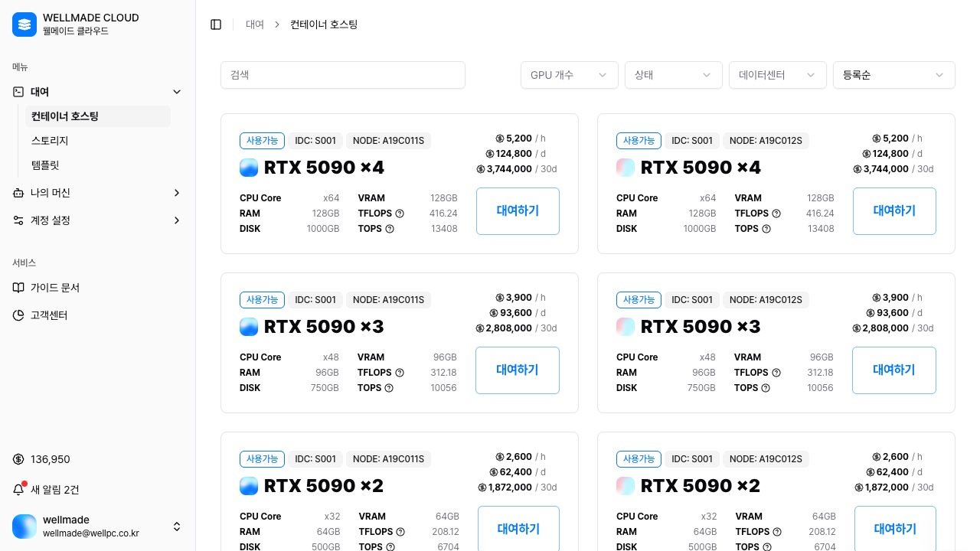Click NODE: A19C012S tag on ×3 card
The height and width of the screenshot is (551, 980).
[766, 300]
